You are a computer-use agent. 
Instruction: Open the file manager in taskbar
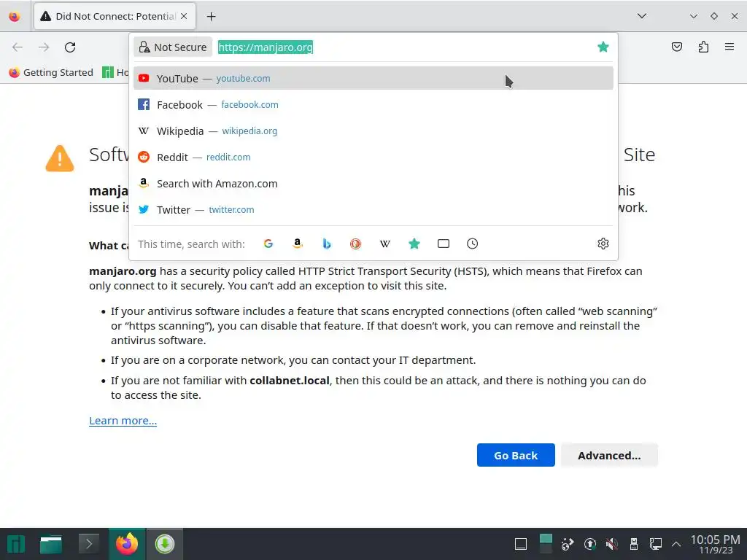[51, 544]
